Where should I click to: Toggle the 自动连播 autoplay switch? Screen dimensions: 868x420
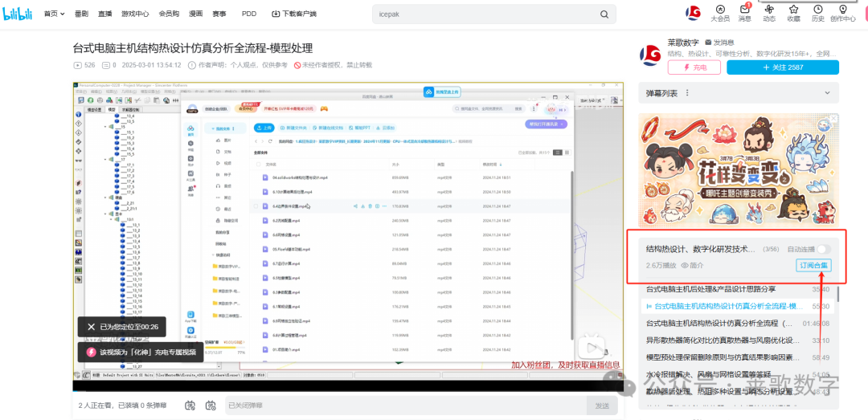(824, 250)
